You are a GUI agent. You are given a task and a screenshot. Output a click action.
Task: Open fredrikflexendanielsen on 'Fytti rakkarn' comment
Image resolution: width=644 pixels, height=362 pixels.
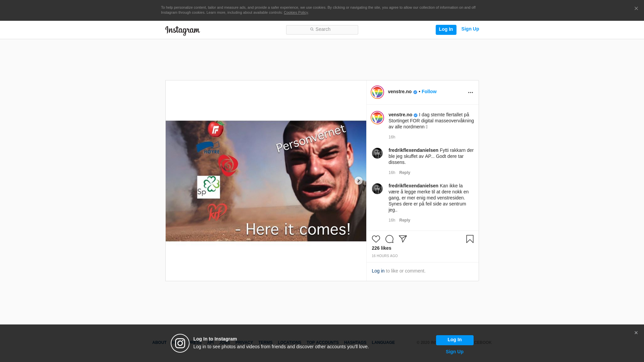413,150
